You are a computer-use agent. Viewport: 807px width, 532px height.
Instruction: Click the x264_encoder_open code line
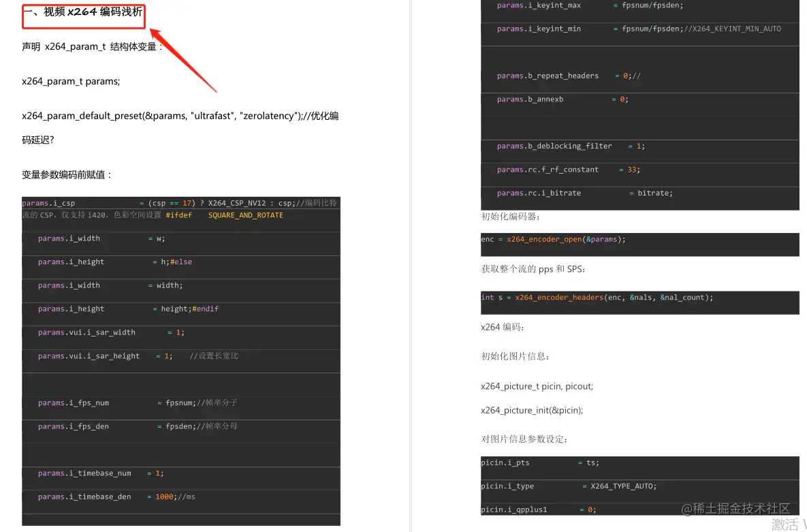(553, 240)
